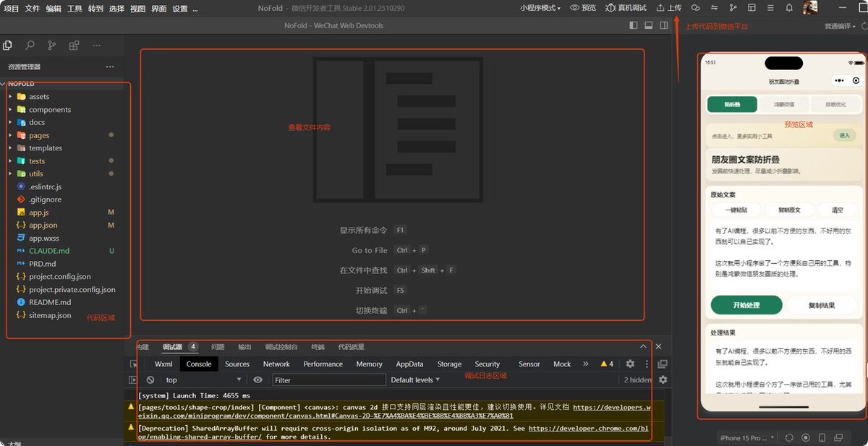The image size is (868, 446).
Task: Open the 文件 menu
Action: 33,9
